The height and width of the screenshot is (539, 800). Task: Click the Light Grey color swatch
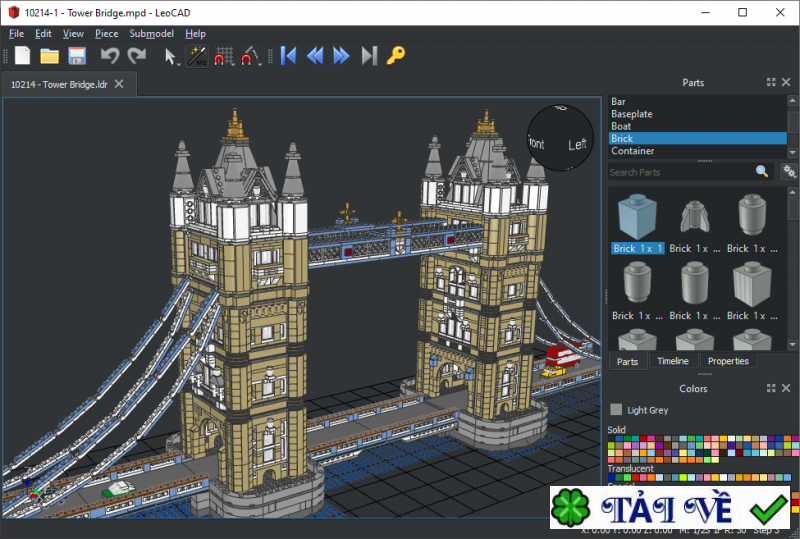pyautogui.click(x=616, y=409)
